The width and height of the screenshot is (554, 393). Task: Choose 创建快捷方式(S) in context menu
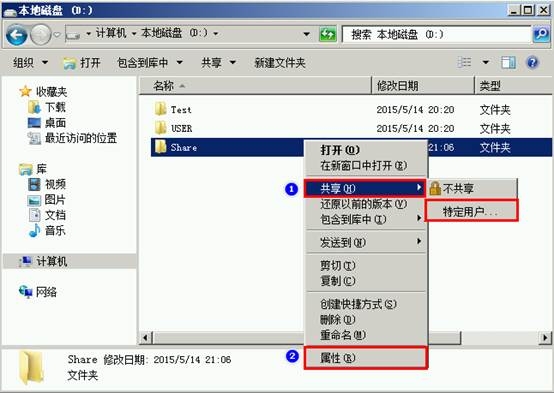coord(366,304)
